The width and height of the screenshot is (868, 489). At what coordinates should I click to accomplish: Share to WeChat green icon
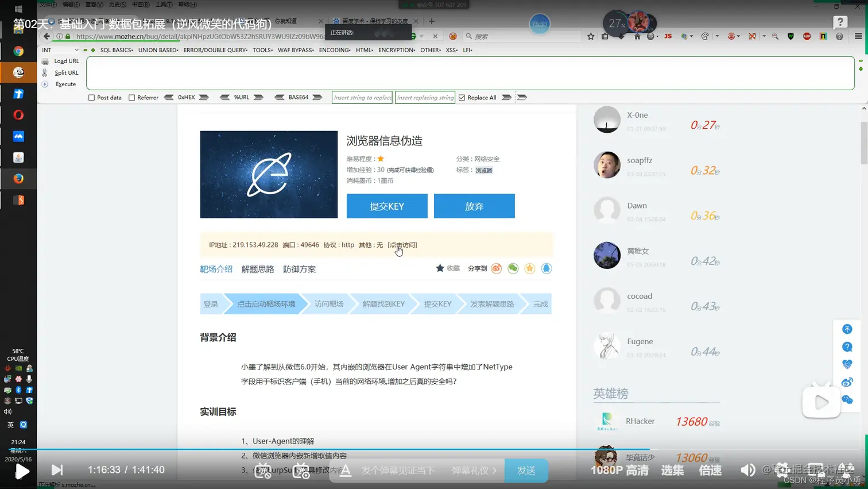tap(513, 268)
